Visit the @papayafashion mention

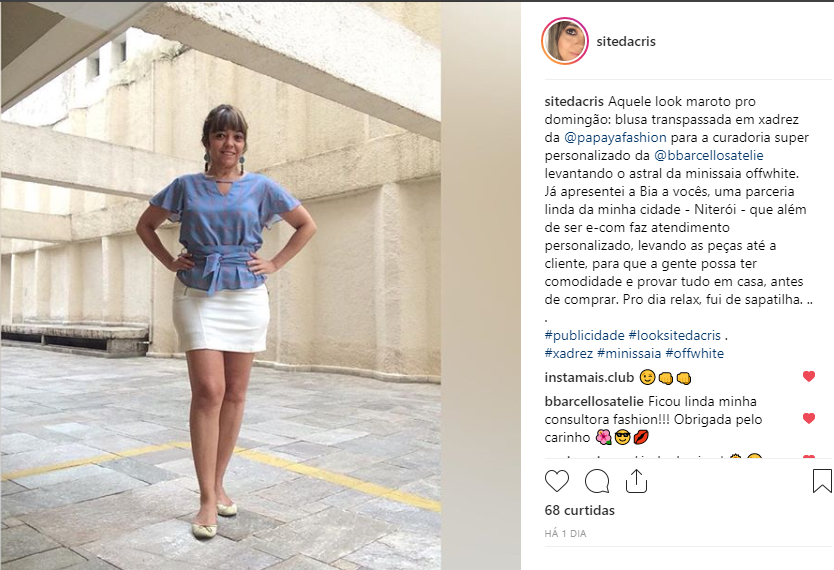tap(615, 138)
